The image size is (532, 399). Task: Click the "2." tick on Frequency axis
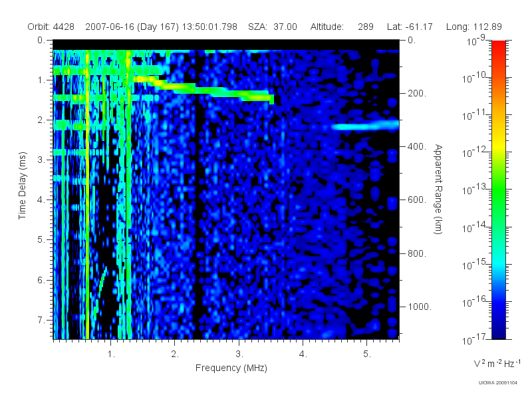[x=175, y=354]
